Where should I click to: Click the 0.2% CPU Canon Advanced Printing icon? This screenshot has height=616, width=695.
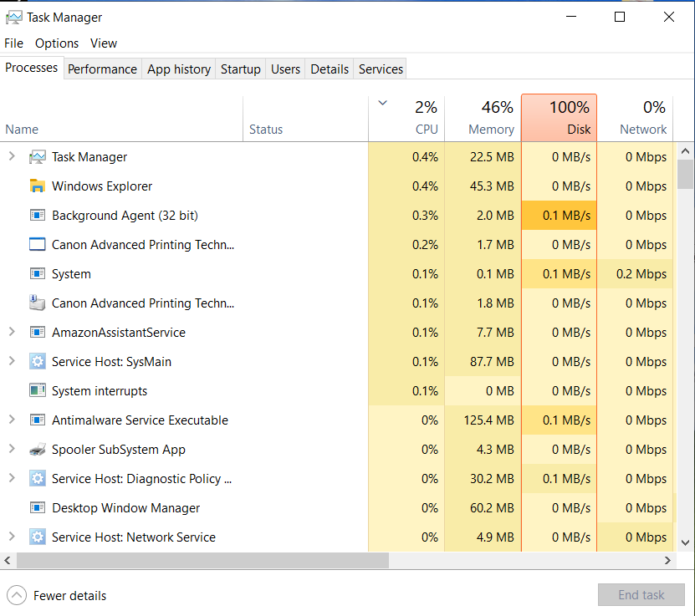(x=38, y=244)
